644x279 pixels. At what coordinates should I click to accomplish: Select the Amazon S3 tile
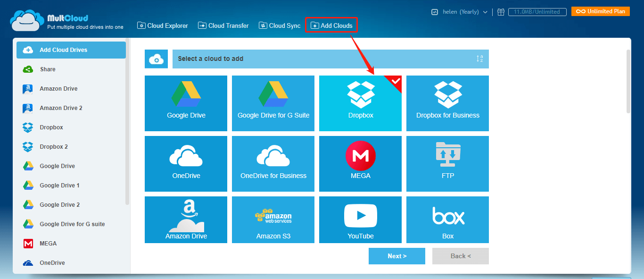[x=273, y=220]
